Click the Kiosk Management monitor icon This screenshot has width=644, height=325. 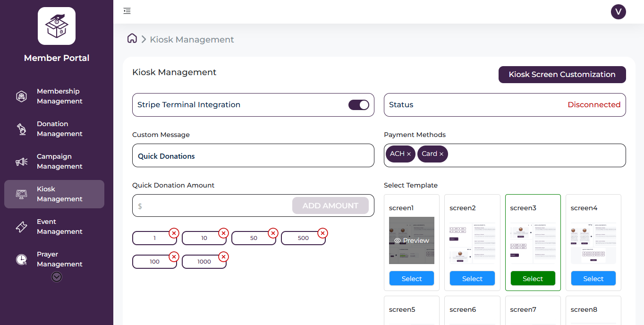(21, 194)
